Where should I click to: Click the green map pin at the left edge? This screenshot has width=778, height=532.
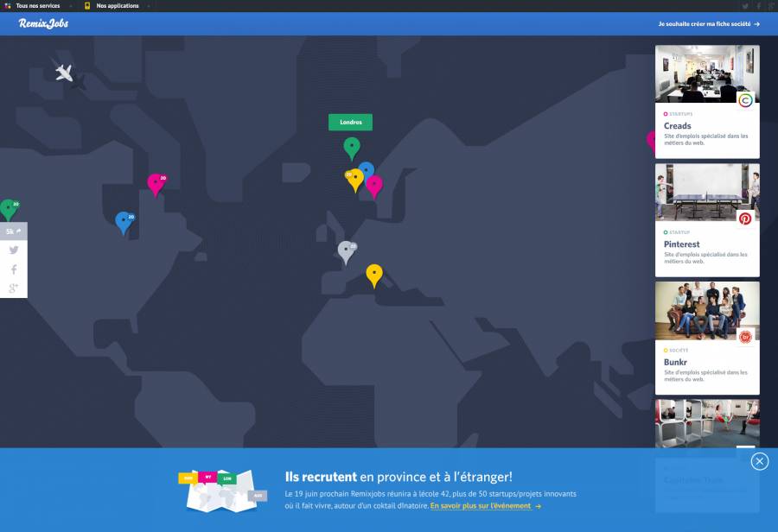coord(8,209)
